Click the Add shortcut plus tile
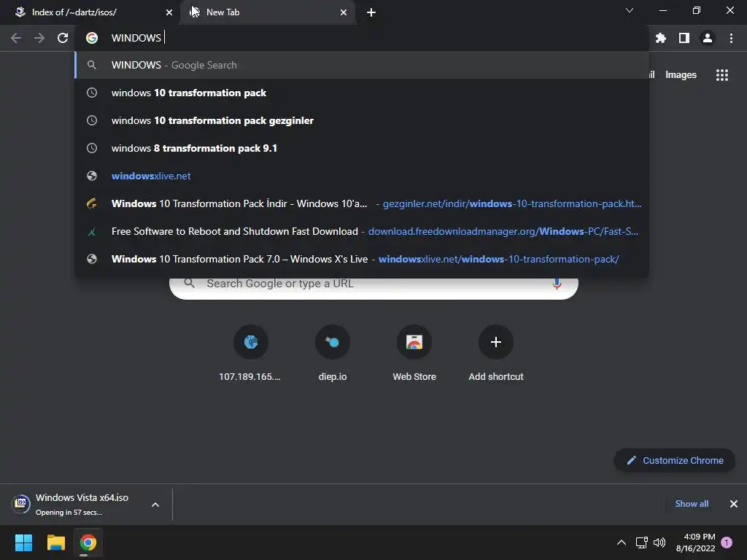Image resolution: width=747 pixels, height=560 pixels. click(496, 354)
